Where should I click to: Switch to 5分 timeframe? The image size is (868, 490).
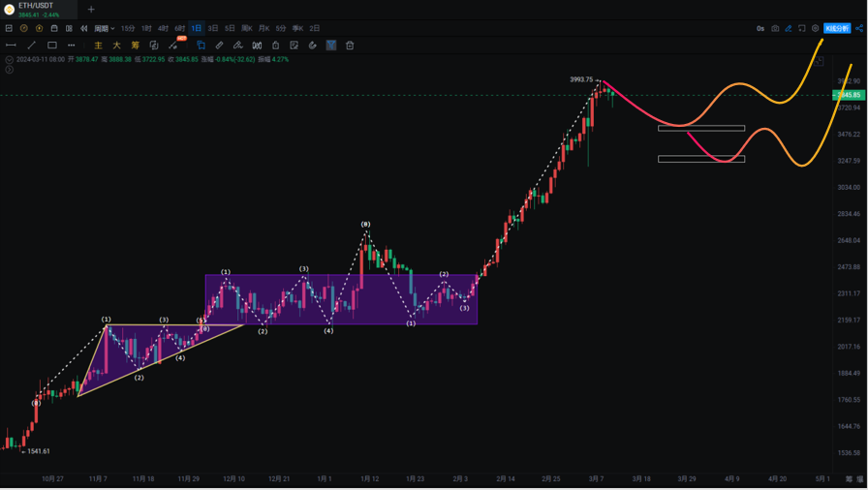(281, 28)
